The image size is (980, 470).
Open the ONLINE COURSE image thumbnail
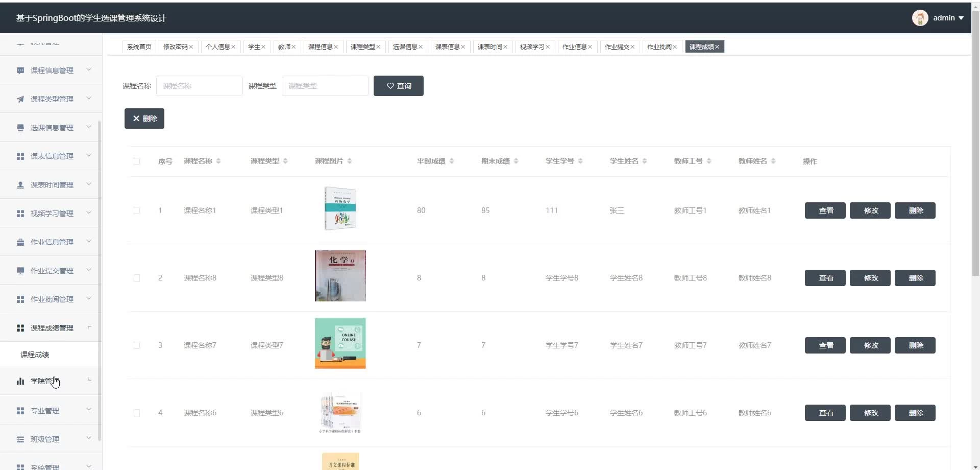340,343
